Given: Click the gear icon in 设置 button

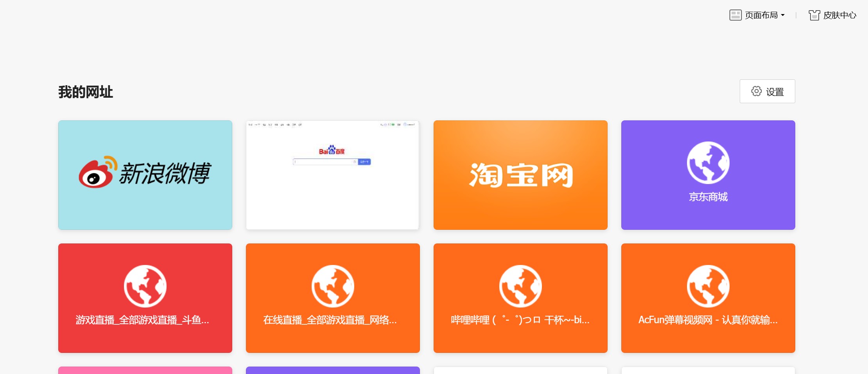Looking at the screenshot, I should (757, 91).
